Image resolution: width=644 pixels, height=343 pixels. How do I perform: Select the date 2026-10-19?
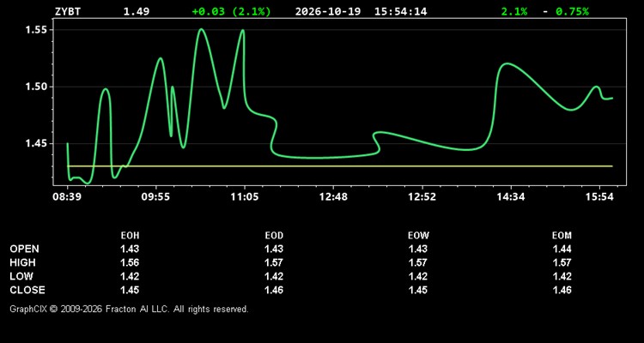(x=328, y=11)
